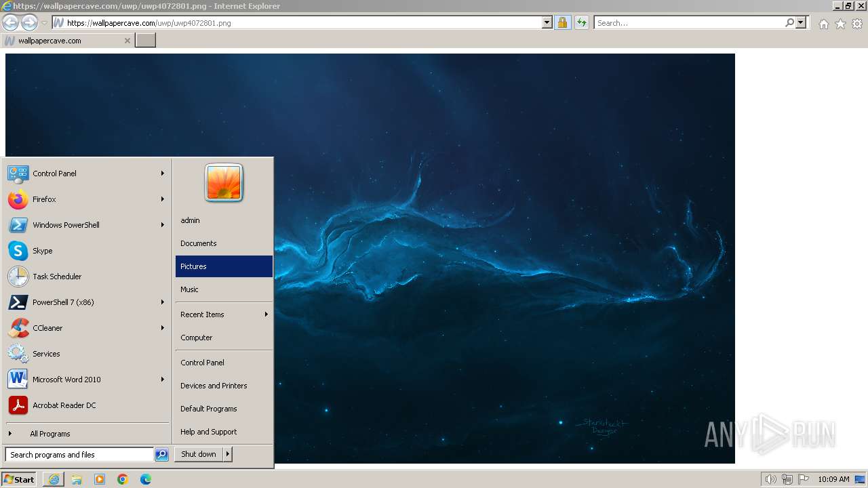Click the IE search magnifier icon
The height and width of the screenshot is (488, 868).
789,22
